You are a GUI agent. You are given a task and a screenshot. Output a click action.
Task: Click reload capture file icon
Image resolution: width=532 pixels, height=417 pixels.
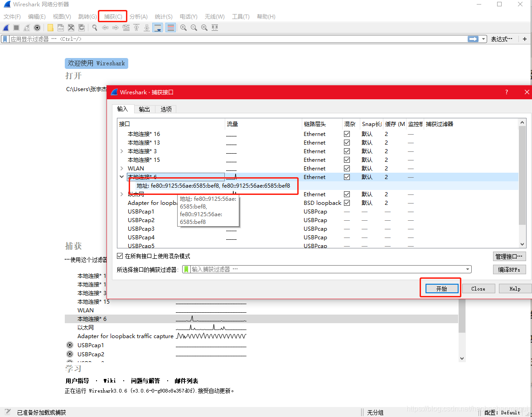tap(82, 28)
